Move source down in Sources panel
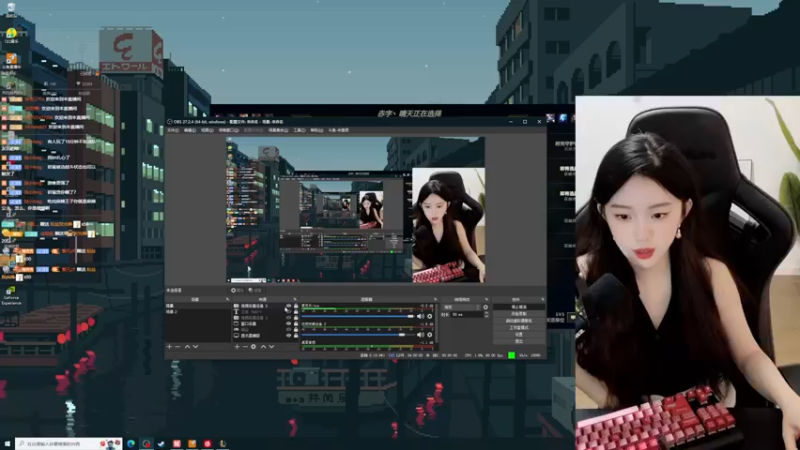Viewport: 800px width, 450px height. click(x=271, y=346)
